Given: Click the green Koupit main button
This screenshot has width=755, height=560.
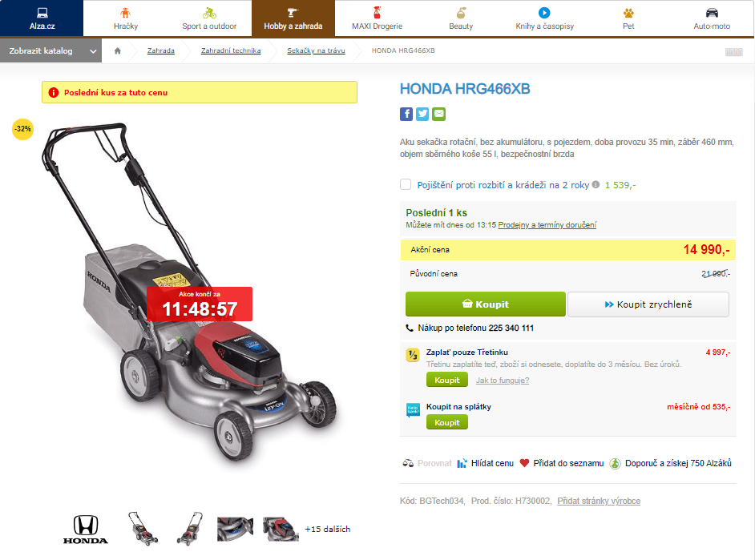Looking at the screenshot, I should (x=486, y=304).
